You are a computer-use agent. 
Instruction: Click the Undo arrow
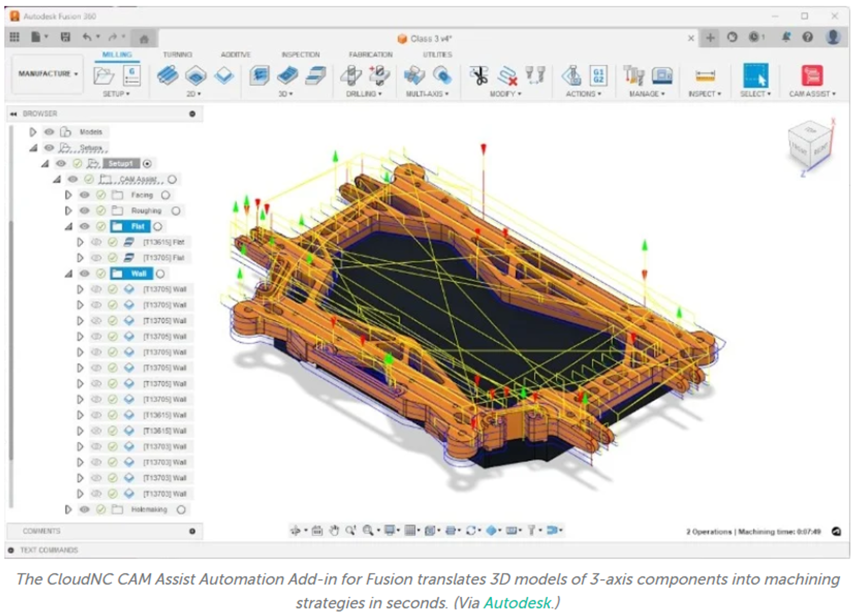point(87,37)
